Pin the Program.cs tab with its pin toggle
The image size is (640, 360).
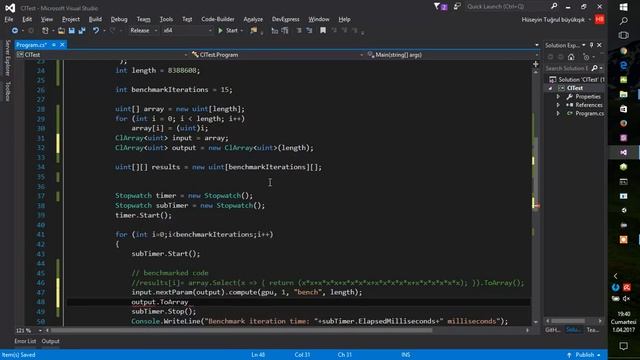[54, 45]
